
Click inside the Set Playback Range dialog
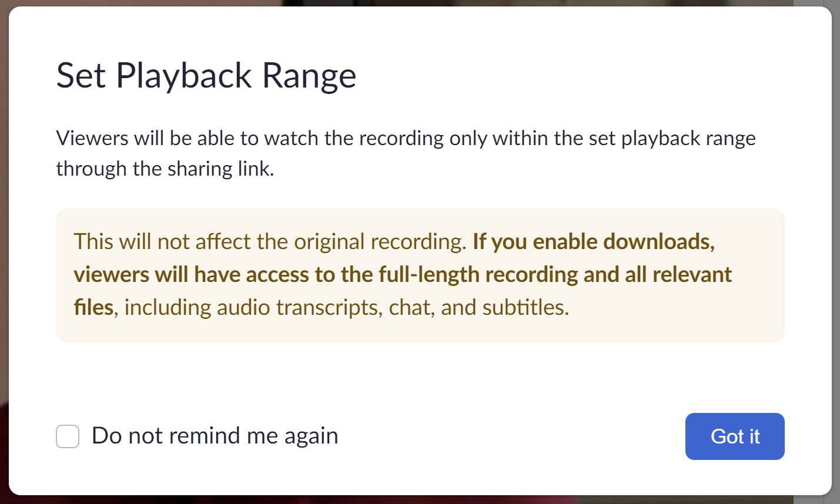[419, 376]
